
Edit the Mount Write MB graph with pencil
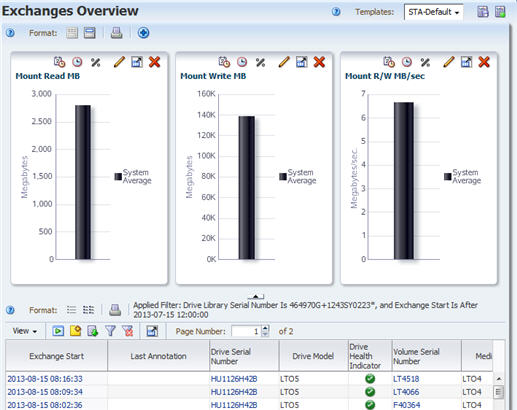tap(284, 62)
